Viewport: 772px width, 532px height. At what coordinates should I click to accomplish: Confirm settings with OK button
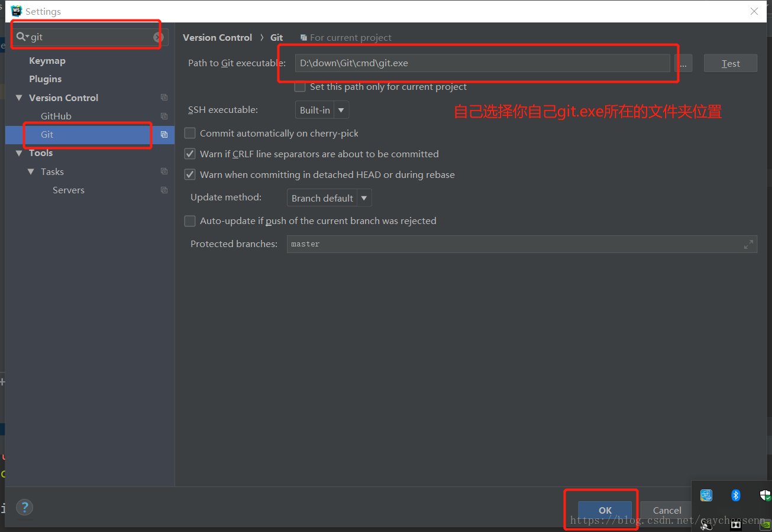click(605, 510)
